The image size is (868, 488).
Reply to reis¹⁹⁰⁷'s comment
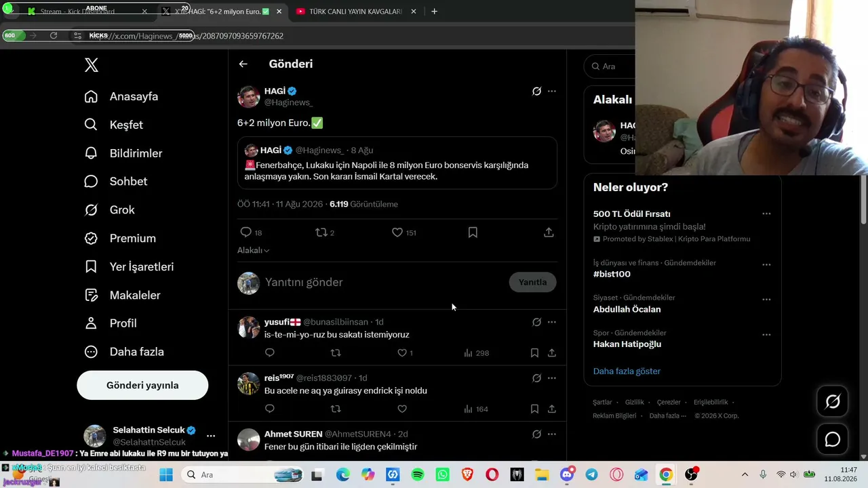pyautogui.click(x=269, y=409)
